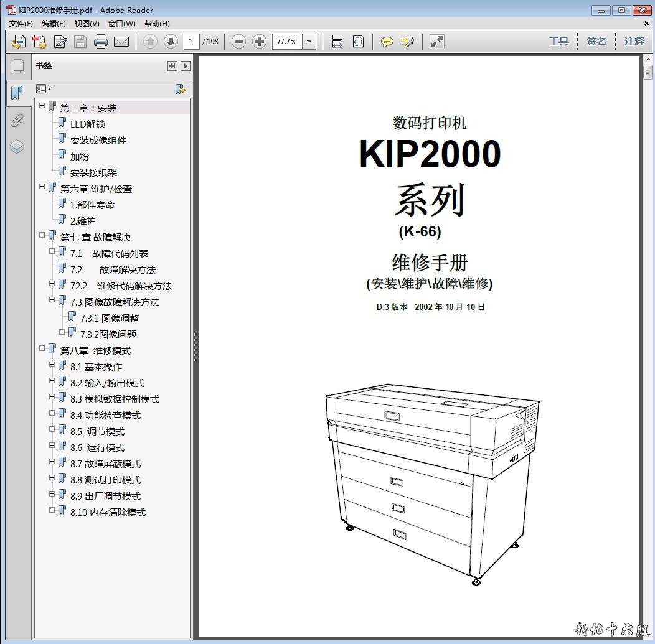Switch to read mode view icon
Screen dimensions: 655x644
(x=436, y=41)
